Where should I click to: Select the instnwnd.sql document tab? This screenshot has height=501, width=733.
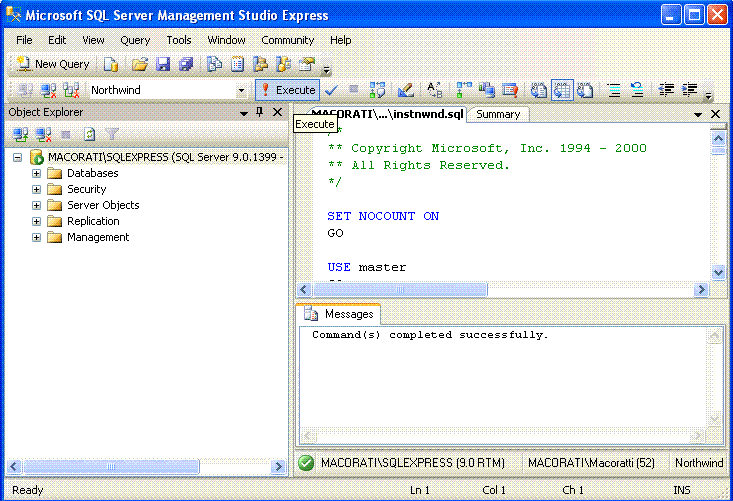coord(387,114)
